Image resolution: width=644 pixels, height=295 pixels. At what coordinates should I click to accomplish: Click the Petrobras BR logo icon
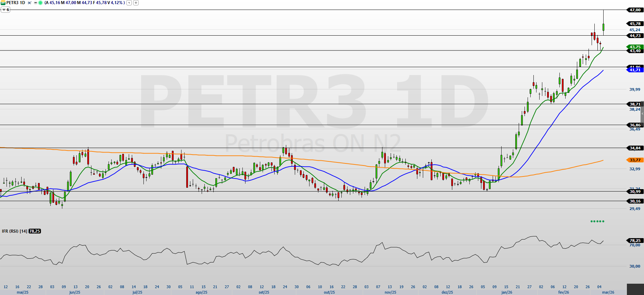[3, 3]
